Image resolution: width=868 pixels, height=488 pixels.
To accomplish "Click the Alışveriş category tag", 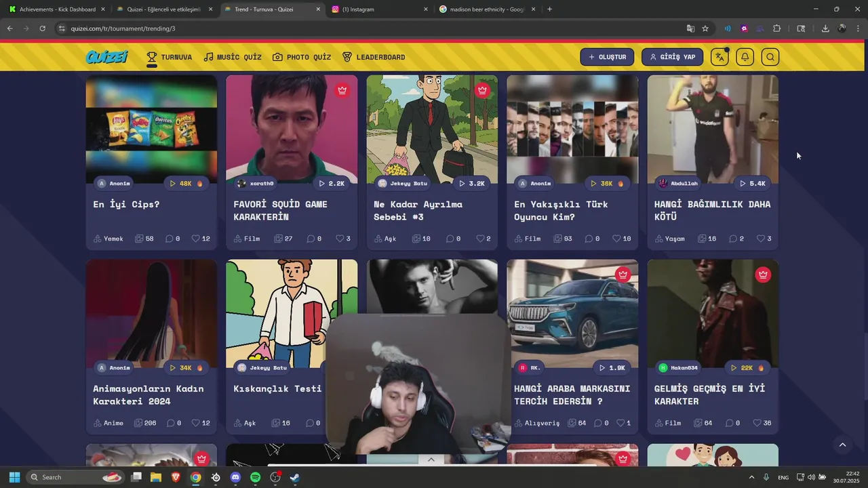I will click(537, 423).
